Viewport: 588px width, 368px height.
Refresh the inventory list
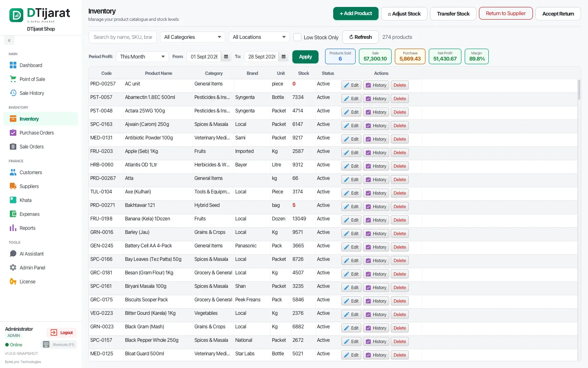point(361,37)
